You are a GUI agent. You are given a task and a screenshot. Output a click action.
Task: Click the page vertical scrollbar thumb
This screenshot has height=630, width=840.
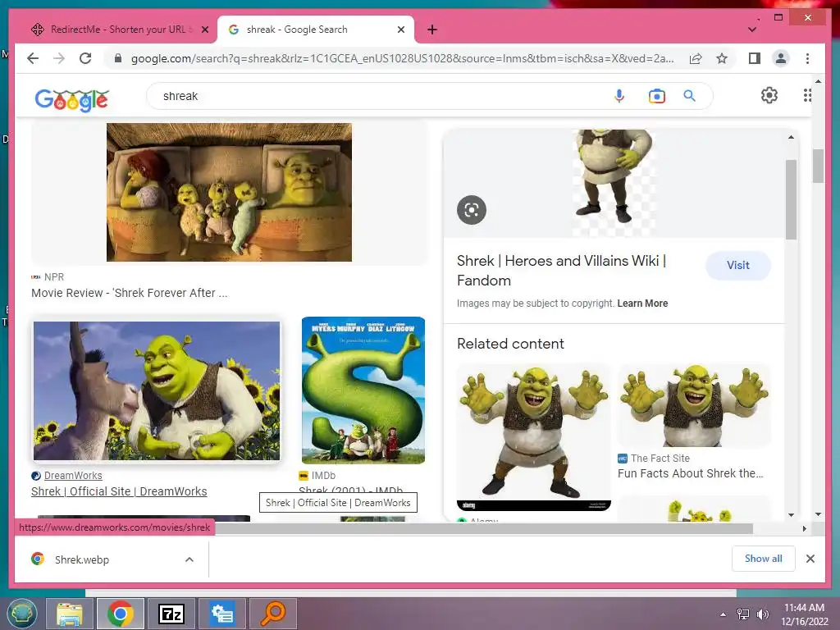point(818,166)
